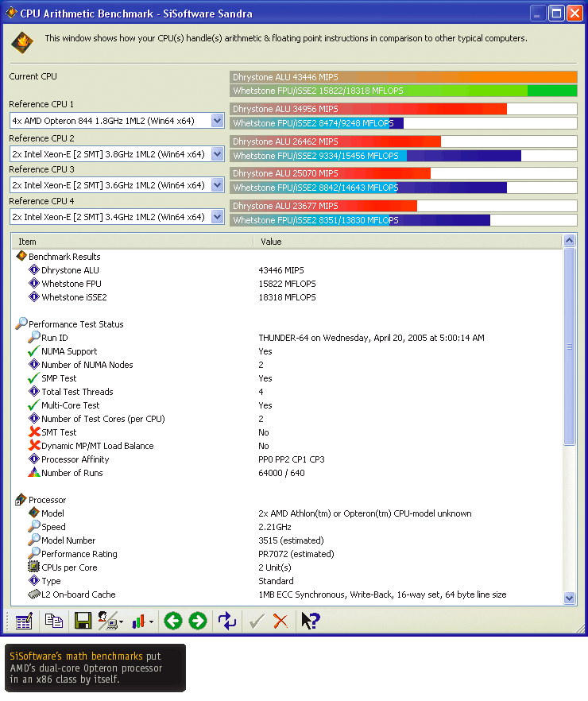This screenshot has width=588, height=701.
Task: Maximize the Sandra window
Action: 556,13
